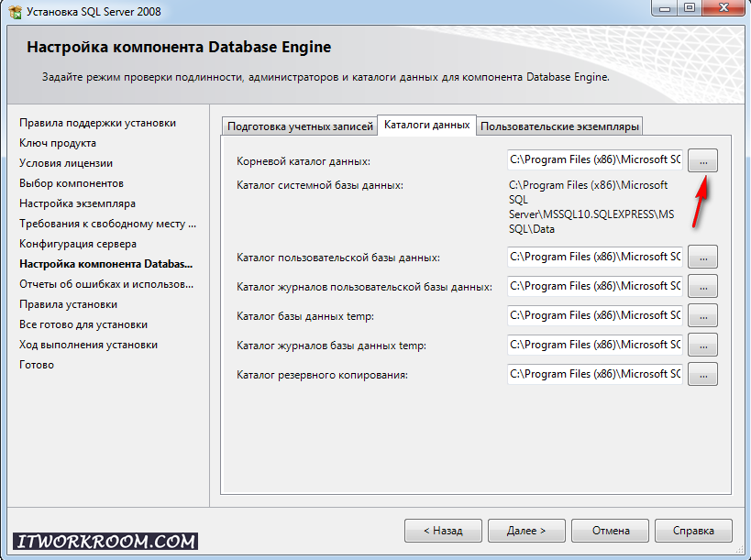Screen dimensions: 751x560
Task: Click the Назад button
Action: [x=443, y=531]
